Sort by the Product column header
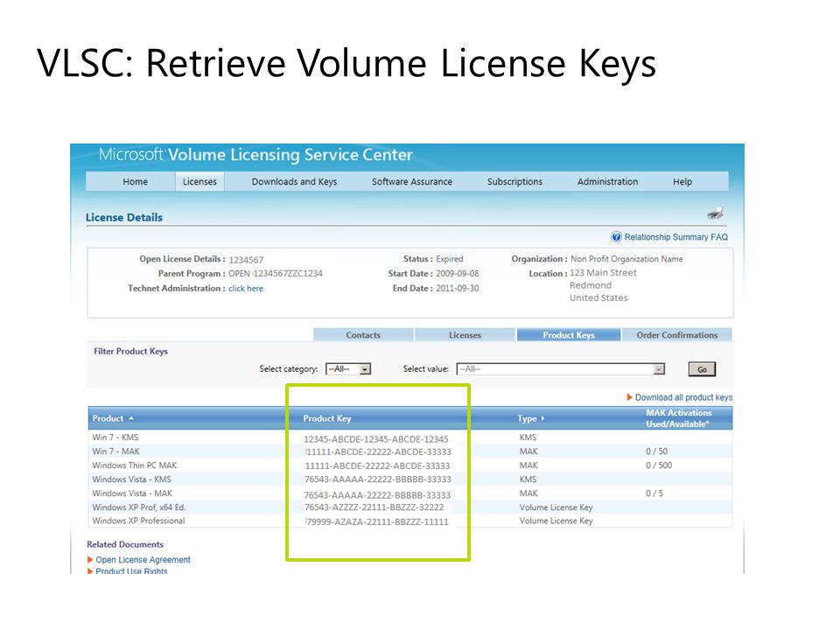 (x=108, y=418)
